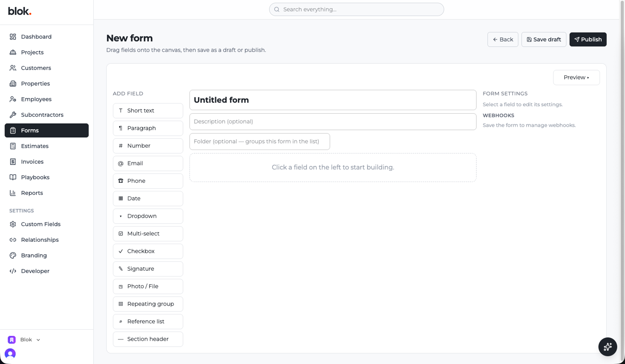This screenshot has height=364, width=625.
Task: Click the Developer code brackets icon
Action: (x=13, y=271)
